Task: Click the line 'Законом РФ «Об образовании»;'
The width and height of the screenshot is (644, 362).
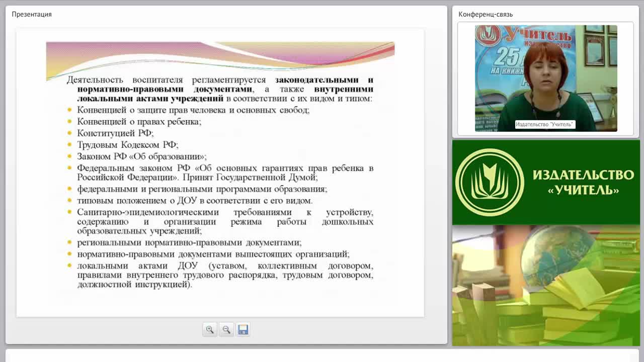Action: click(x=142, y=156)
